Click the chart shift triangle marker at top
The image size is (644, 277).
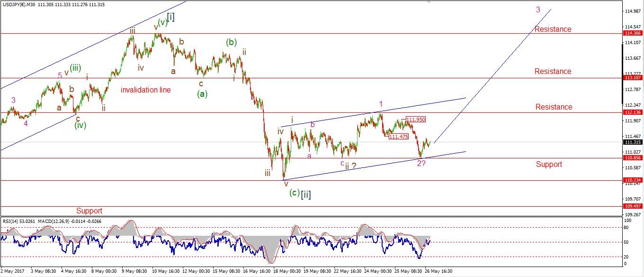(x=429, y=2)
